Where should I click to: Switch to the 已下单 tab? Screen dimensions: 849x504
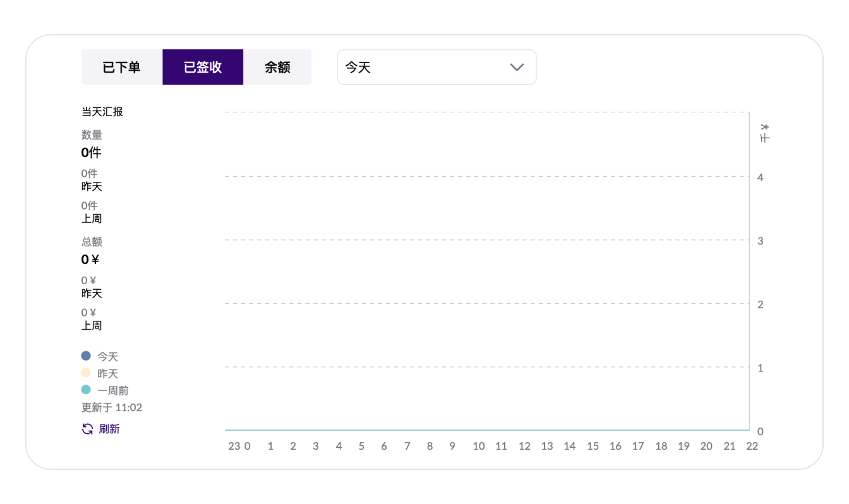[x=122, y=67]
